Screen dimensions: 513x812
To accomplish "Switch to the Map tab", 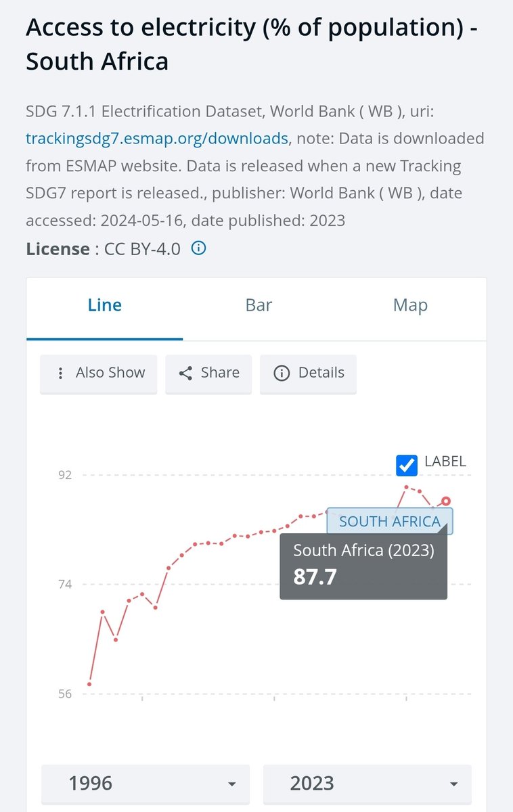I will coord(410,305).
